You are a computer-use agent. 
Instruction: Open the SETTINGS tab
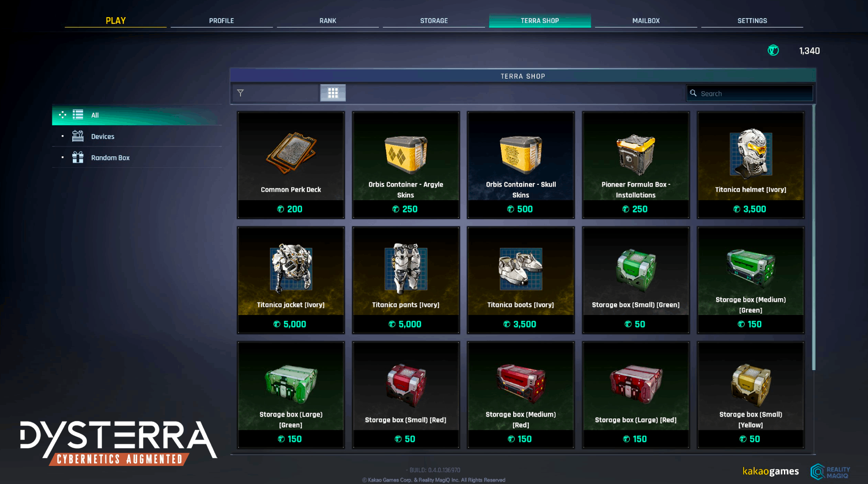(752, 21)
